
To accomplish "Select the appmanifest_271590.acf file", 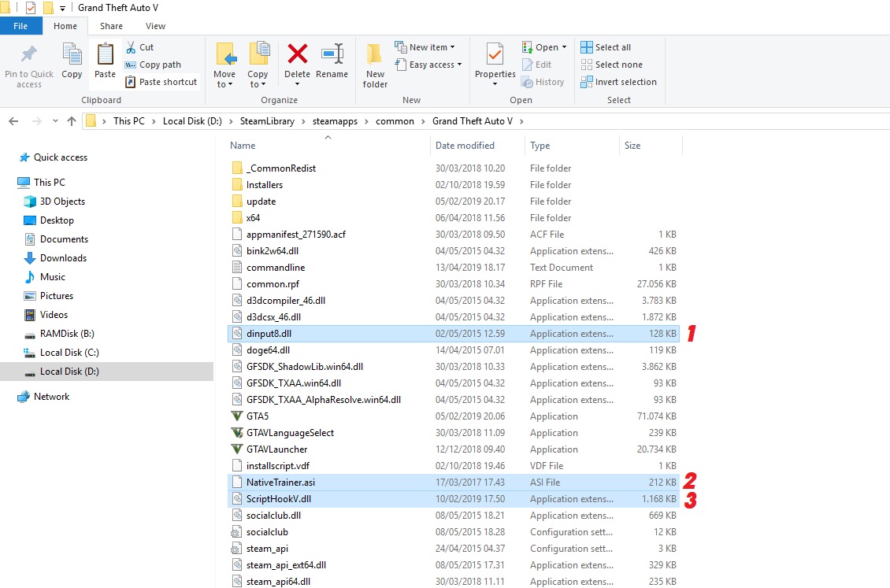I will point(453,235).
